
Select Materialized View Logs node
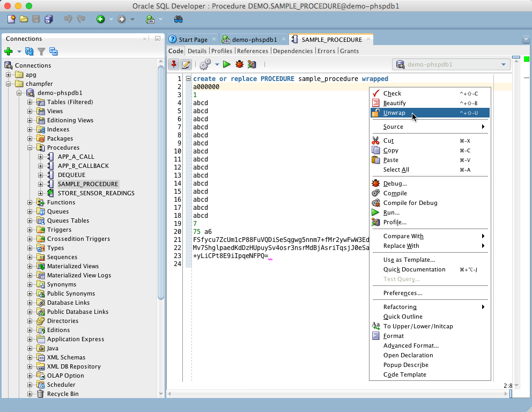pos(79,275)
